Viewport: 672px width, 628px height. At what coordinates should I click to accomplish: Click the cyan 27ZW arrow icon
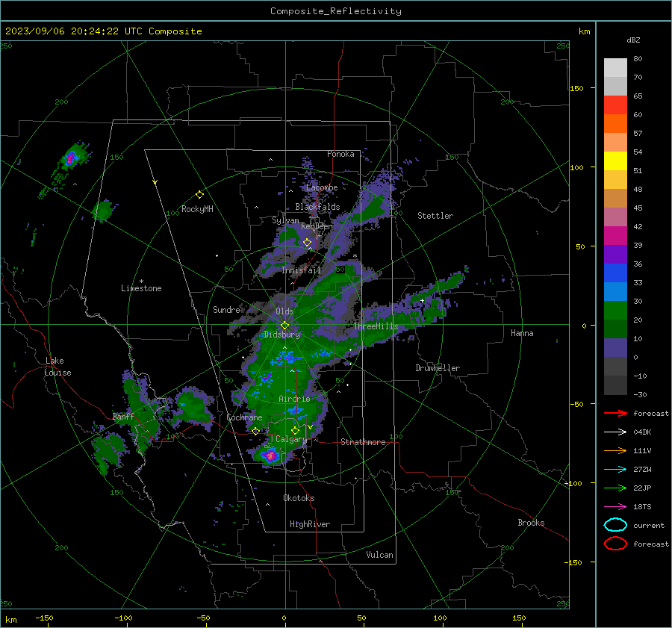coord(615,470)
